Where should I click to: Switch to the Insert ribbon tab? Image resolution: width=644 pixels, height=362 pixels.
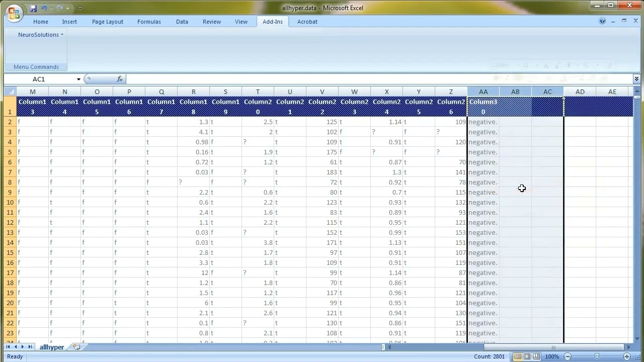pos(69,22)
